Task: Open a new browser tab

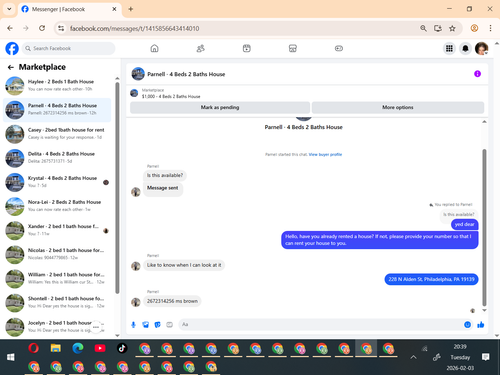Action: [x=131, y=9]
